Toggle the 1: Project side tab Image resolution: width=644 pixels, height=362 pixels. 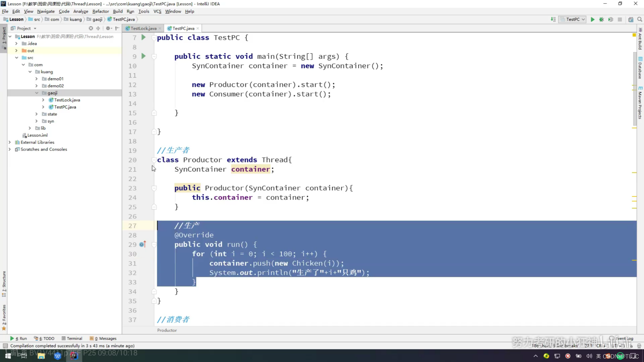pos(4,39)
